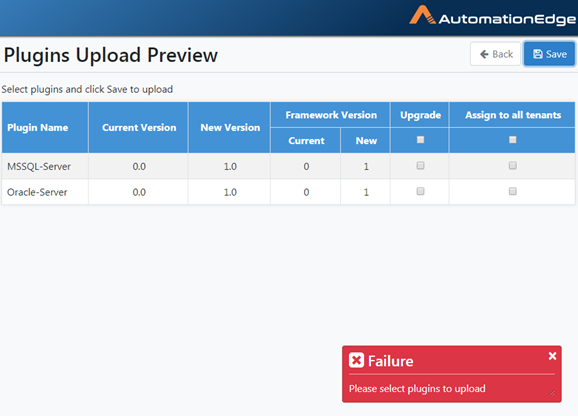Click the 'Please select plugins to upload' message
This screenshot has height=416, width=578.
click(x=417, y=389)
